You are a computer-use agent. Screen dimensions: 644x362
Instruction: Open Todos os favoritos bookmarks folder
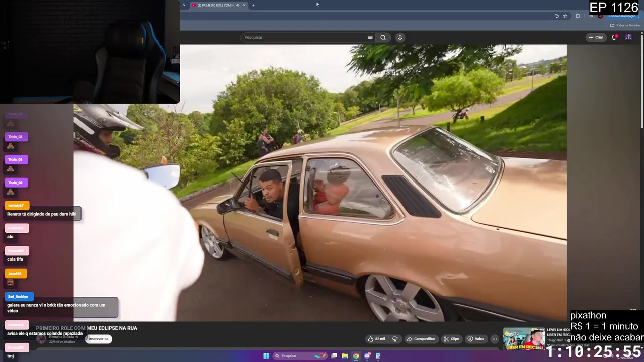click(626, 25)
